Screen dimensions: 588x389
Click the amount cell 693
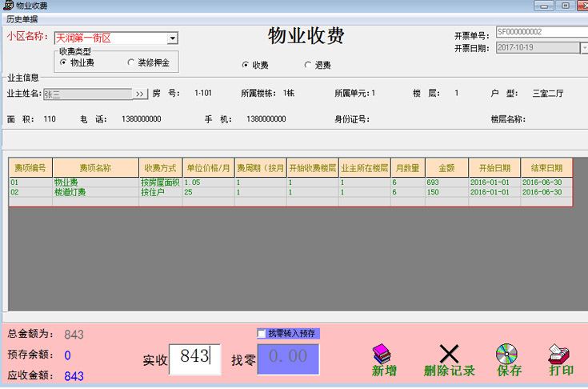tap(446, 182)
